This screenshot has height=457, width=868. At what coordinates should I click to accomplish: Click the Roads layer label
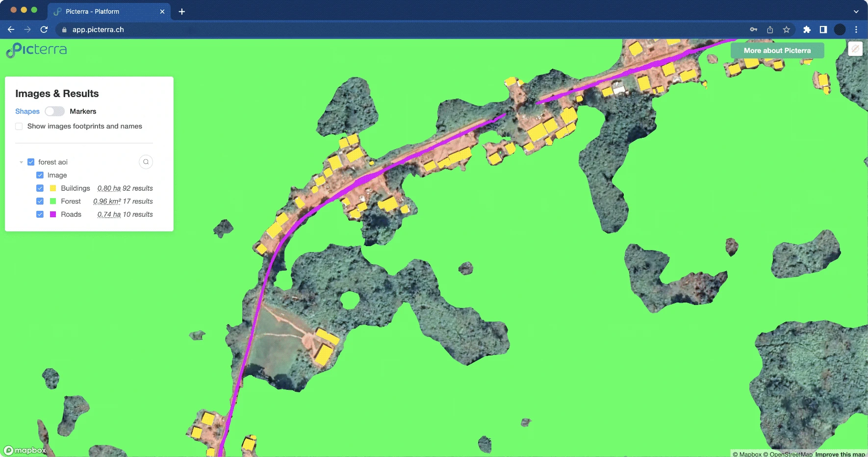click(71, 214)
